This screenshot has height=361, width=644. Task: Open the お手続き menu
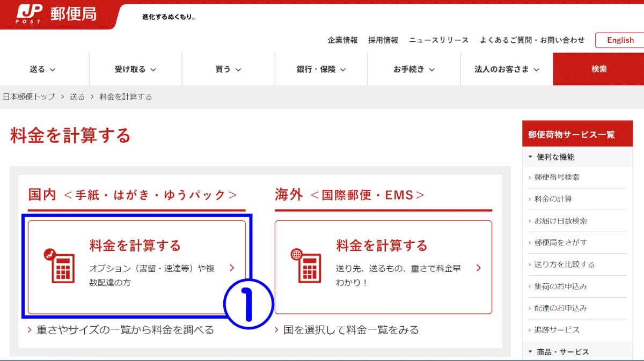[x=414, y=69]
